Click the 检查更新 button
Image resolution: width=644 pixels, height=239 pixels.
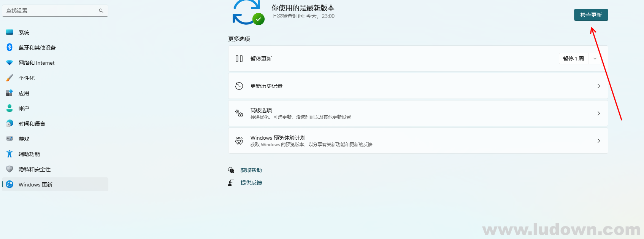click(x=591, y=15)
